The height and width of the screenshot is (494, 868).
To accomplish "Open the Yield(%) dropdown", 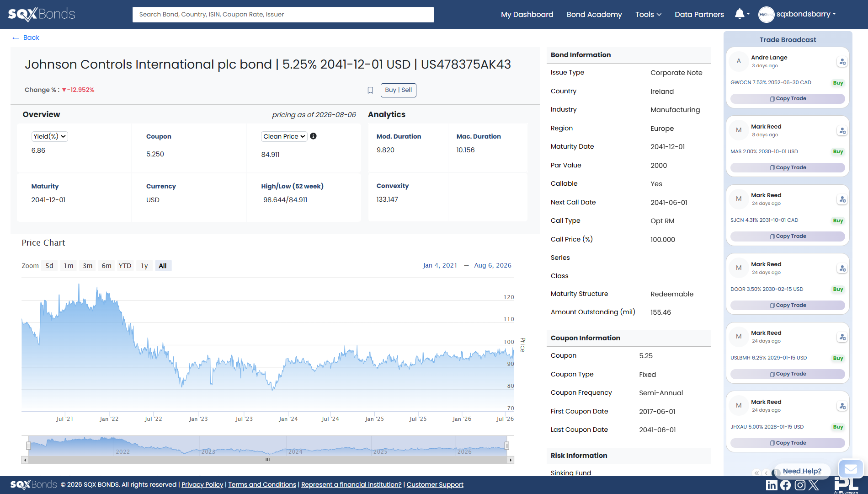I will tap(49, 136).
